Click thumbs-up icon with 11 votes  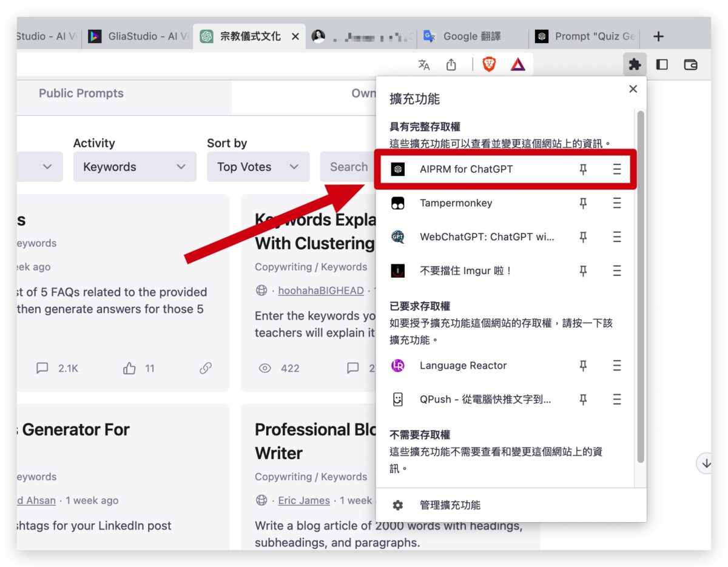pos(129,368)
